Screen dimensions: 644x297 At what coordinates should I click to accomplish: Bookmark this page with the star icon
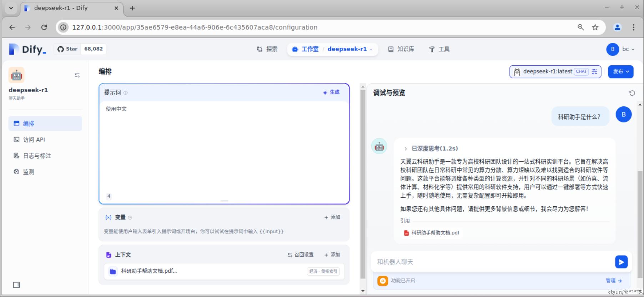[595, 27]
